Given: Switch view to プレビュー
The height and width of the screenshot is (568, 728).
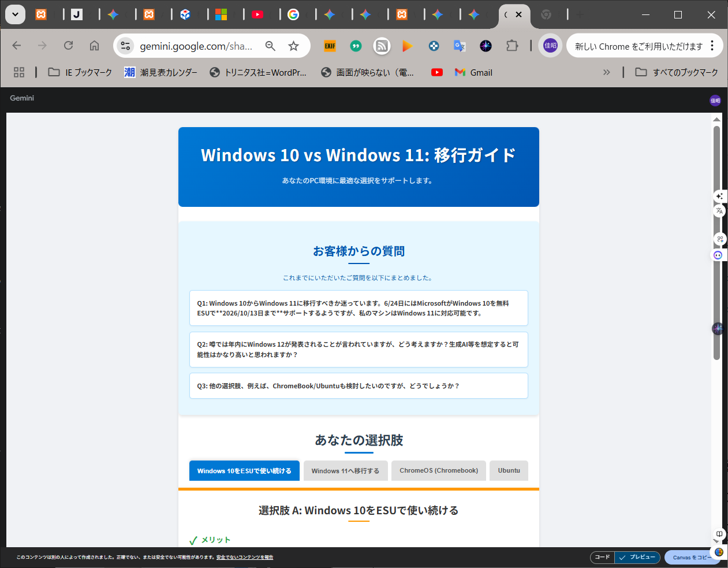Looking at the screenshot, I should pos(637,557).
